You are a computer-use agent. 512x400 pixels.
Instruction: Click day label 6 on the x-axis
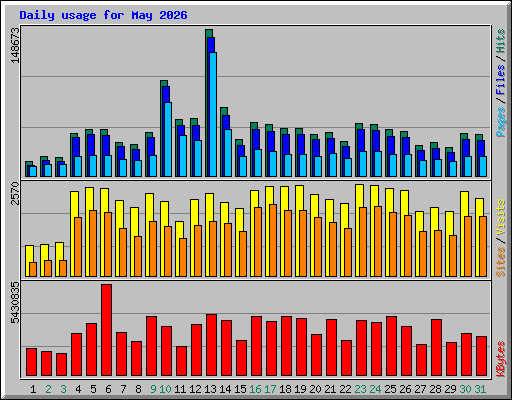(x=108, y=389)
